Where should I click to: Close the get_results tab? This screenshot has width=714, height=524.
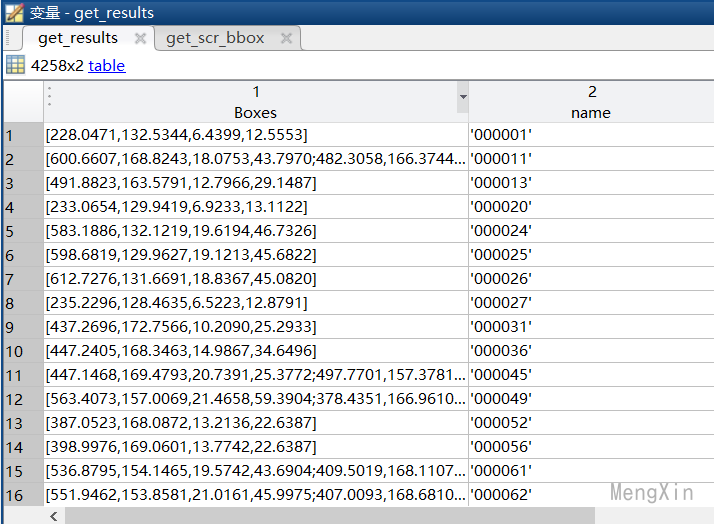click(x=140, y=38)
